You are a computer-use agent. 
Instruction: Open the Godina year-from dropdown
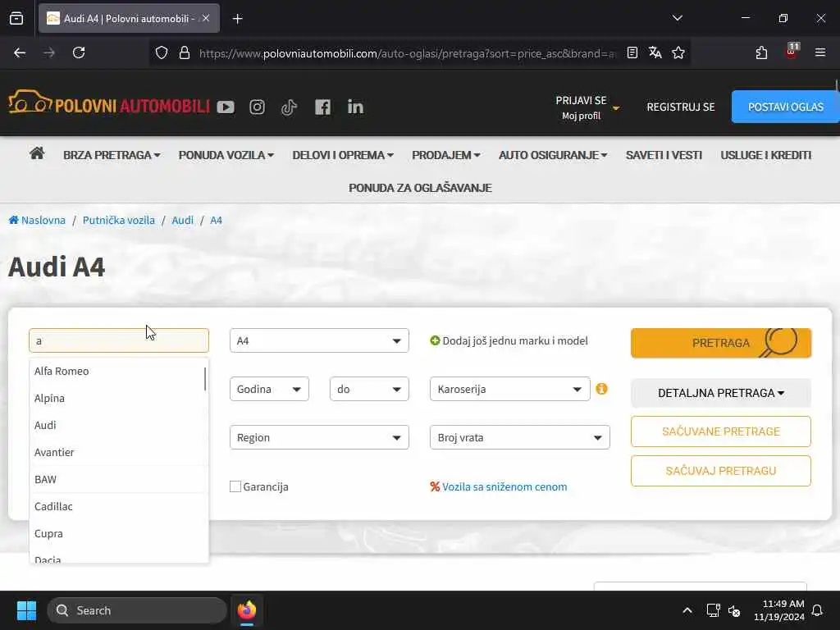[x=269, y=389]
